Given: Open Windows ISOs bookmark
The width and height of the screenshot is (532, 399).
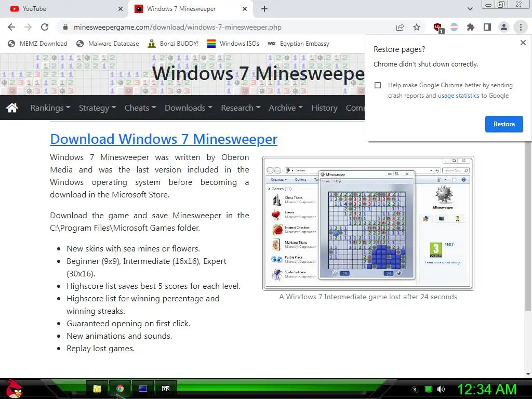Looking at the screenshot, I should 233,44.
